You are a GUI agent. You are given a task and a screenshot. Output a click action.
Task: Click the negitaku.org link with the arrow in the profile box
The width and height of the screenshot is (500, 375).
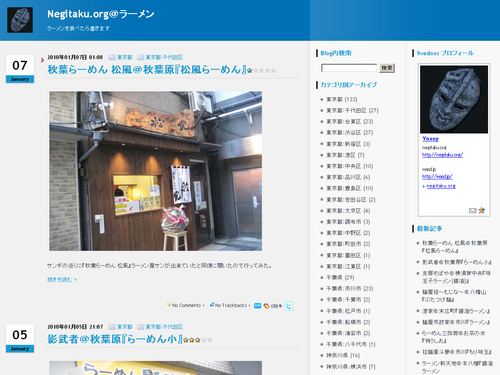pos(441,186)
